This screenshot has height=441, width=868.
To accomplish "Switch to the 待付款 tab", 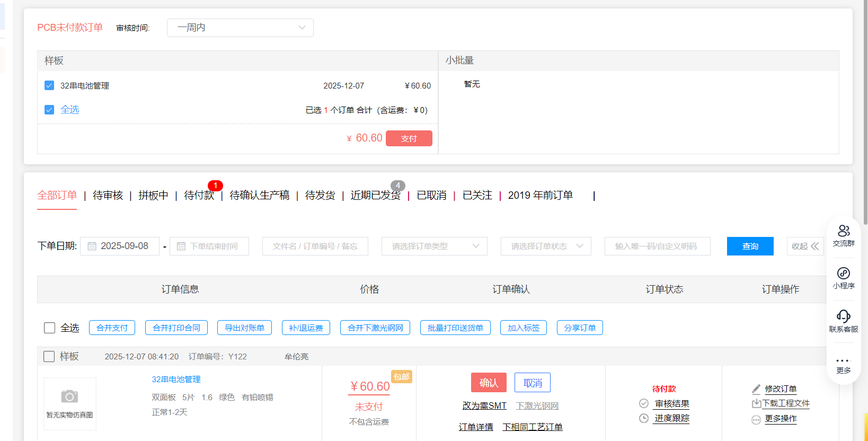I will point(199,196).
